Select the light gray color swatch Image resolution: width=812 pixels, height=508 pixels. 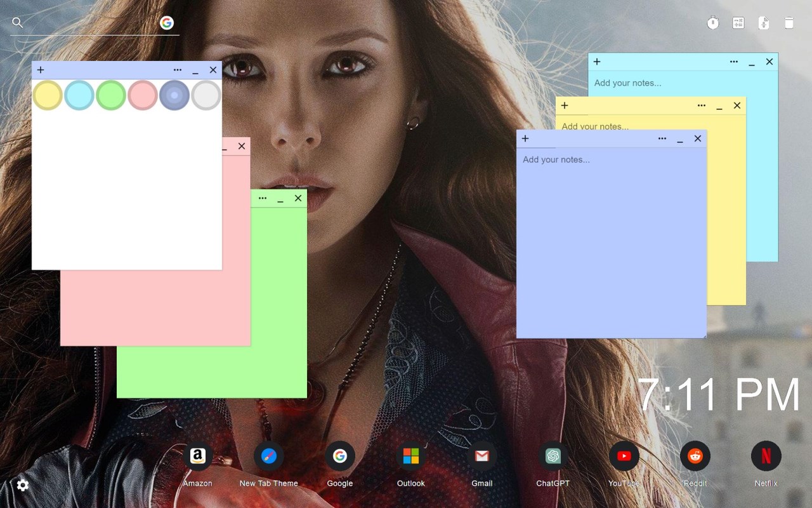click(x=206, y=95)
